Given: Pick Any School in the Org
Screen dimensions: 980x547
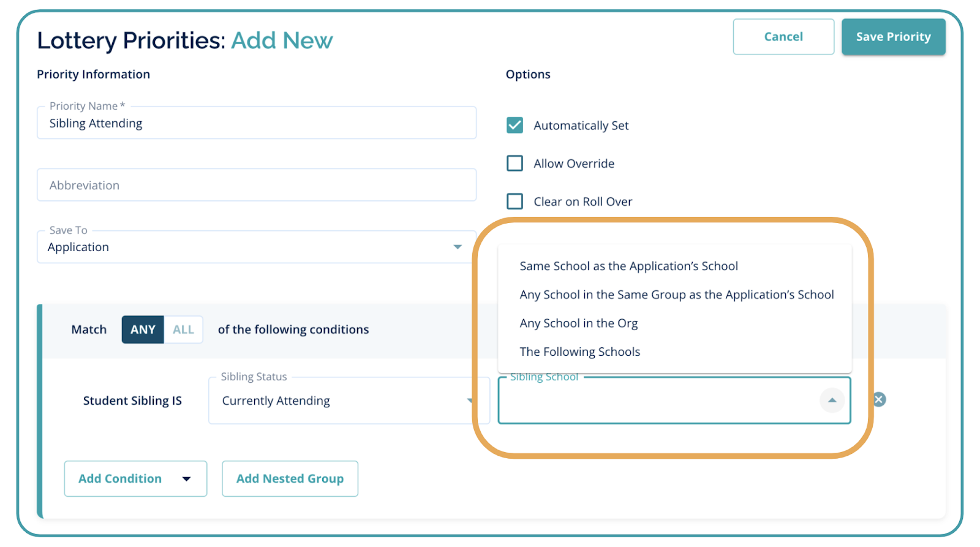Looking at the screenshot, I should pyautogui.click(x=578, y=323).
